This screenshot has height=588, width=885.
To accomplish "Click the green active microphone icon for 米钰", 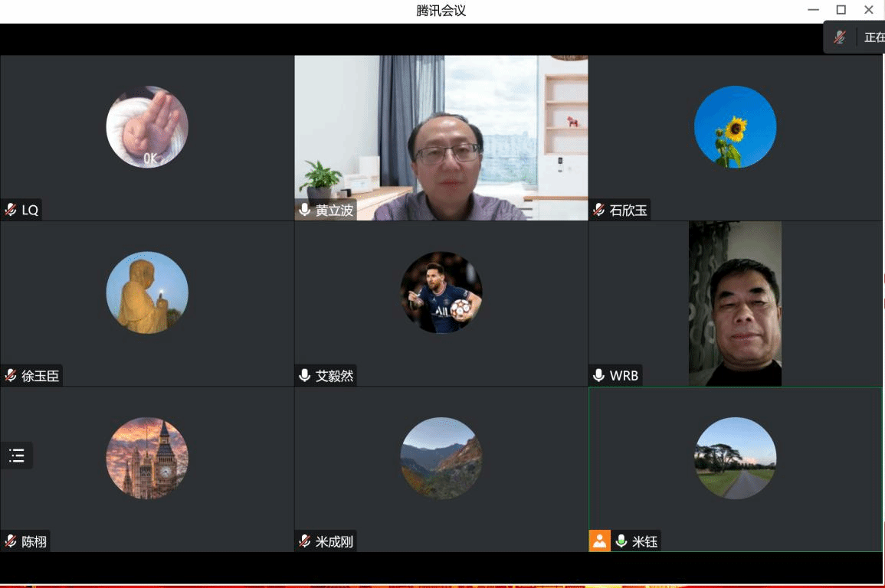I will point(621,542).
